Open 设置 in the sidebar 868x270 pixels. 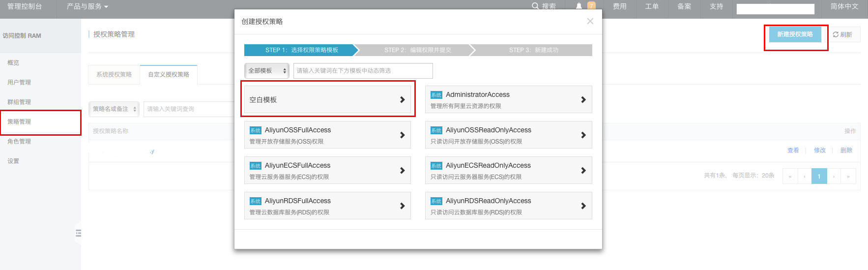[13, 161]
